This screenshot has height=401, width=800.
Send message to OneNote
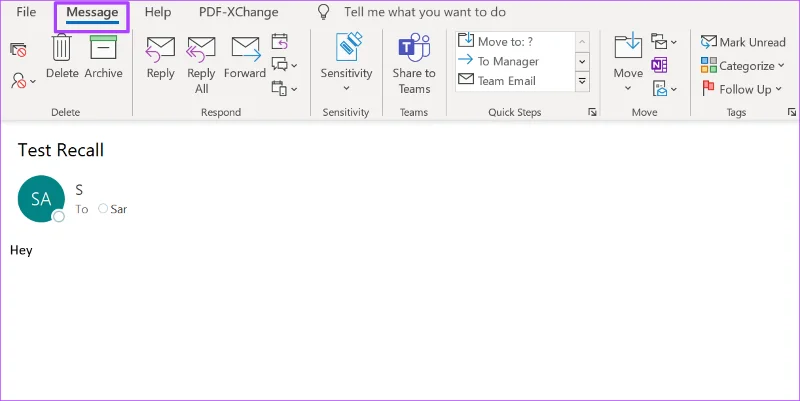[659, 65]
